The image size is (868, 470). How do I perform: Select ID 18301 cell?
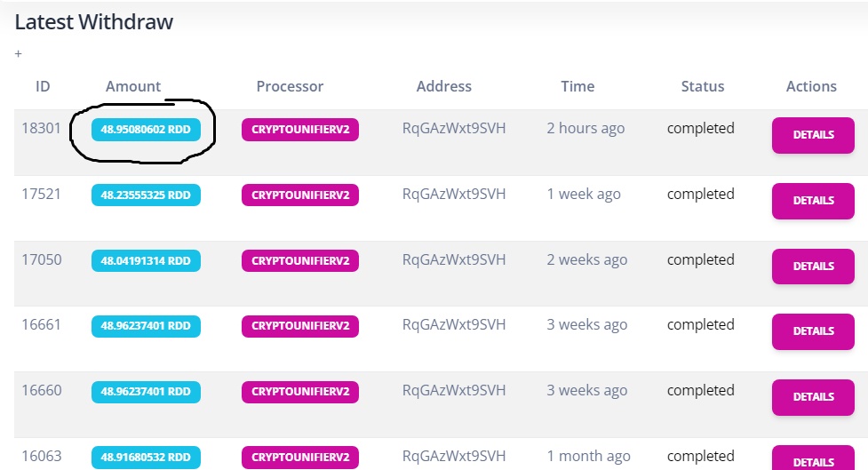point(41,129)
